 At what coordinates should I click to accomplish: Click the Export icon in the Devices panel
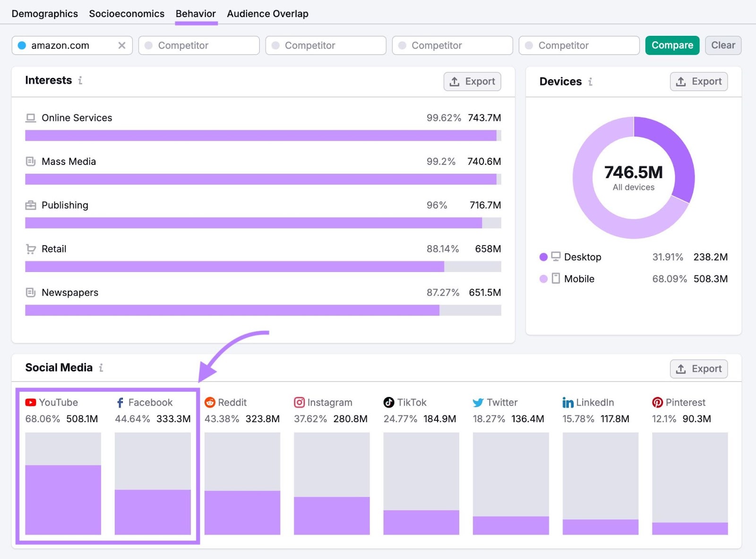click(x=681, y=81)
